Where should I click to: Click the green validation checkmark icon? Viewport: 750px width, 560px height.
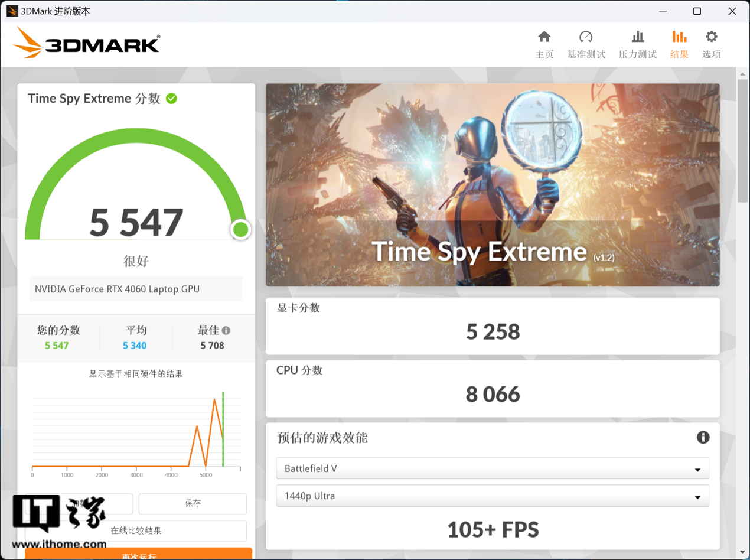tap(171, 99)
